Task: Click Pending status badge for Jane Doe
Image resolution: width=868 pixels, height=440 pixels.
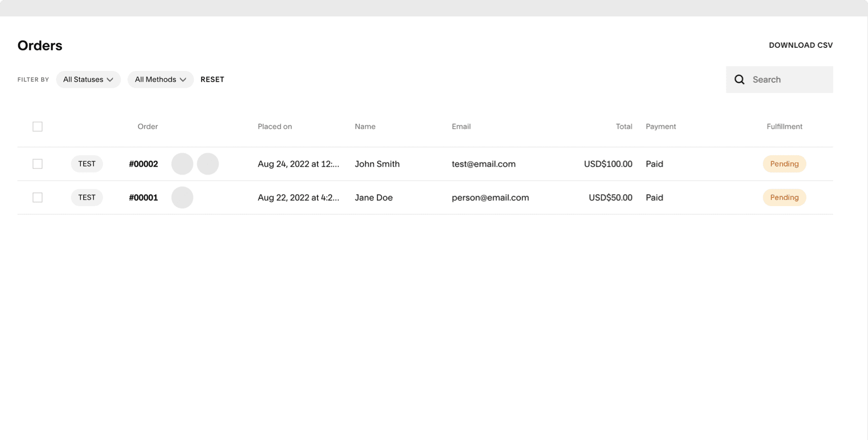Action: pos(784,197)
